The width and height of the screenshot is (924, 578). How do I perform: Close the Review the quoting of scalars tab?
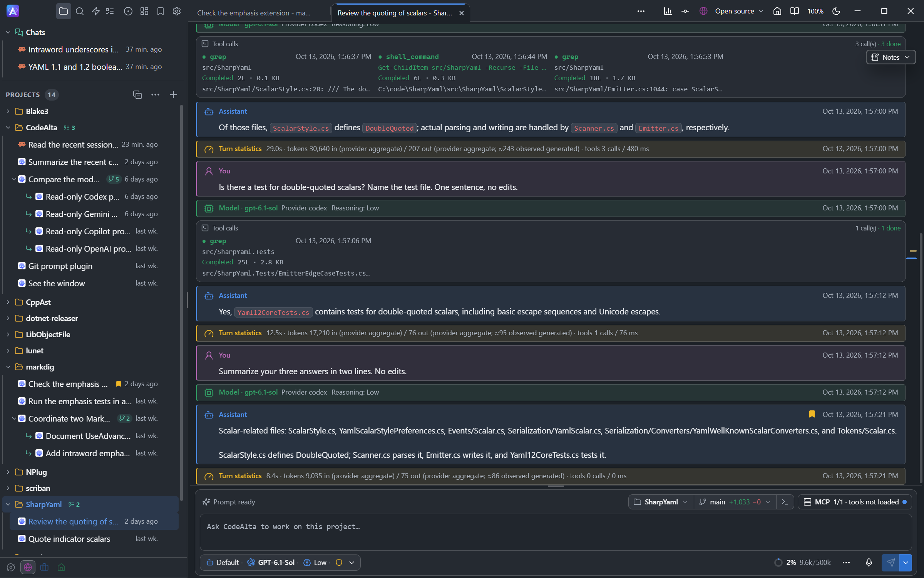pos(462,13)
